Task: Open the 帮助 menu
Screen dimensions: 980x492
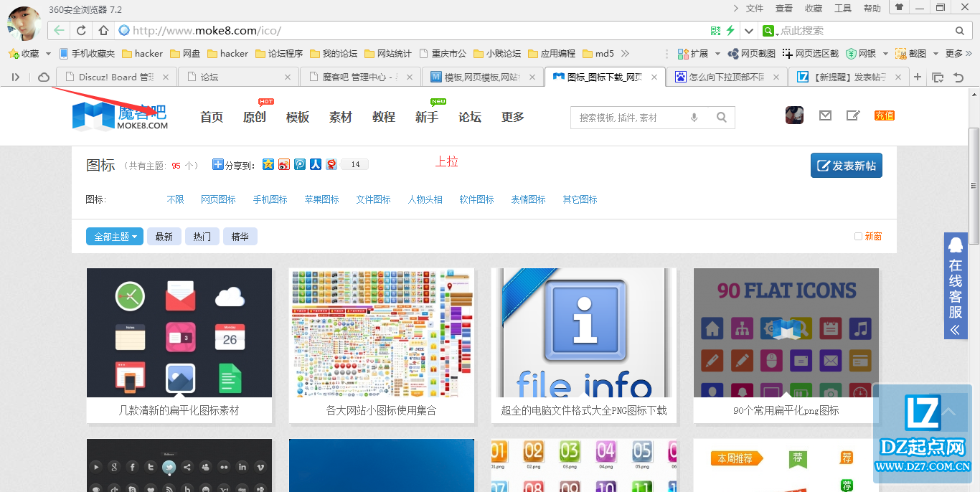Action: coord(872,9)
